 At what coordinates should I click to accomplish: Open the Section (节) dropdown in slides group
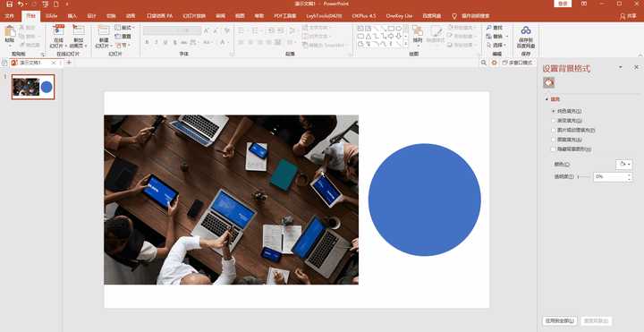tap(122, 45)
